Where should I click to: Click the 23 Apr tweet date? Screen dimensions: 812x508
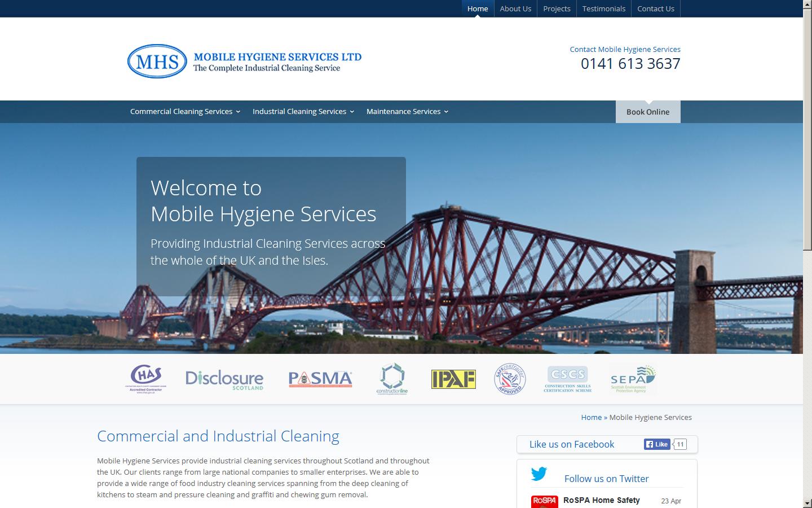pyautogui.click(x=671, y=501)
